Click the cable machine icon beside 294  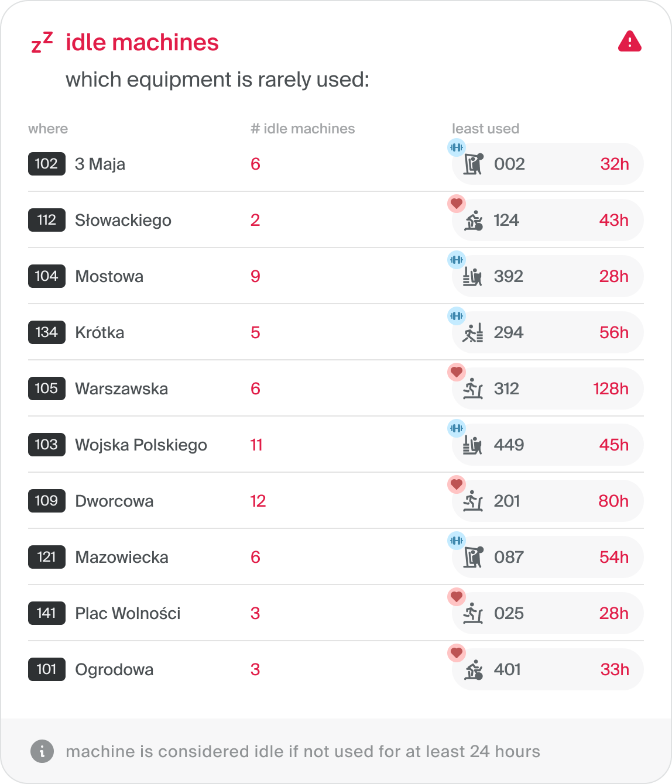pyautogui.click(x=473, y=332)
